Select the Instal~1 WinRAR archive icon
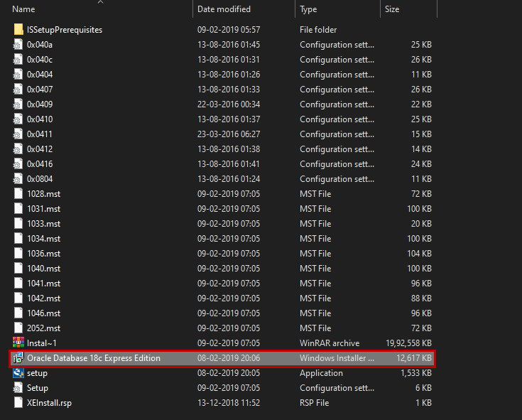Image resolution: width=522 pixels, height=420 pixels. click(x=18, y=343)
